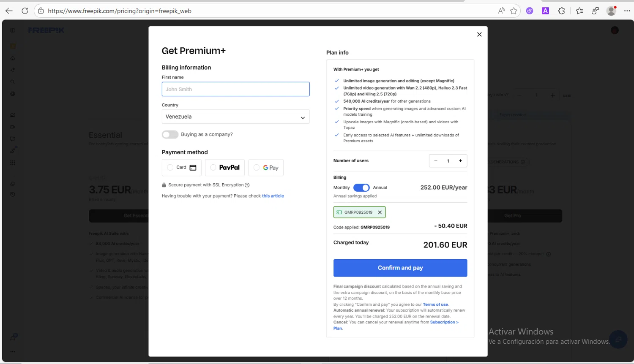Open the Country dropdown showing Venezuela
The height and width of the screenshot is (364, 634).
pos(235,117)
